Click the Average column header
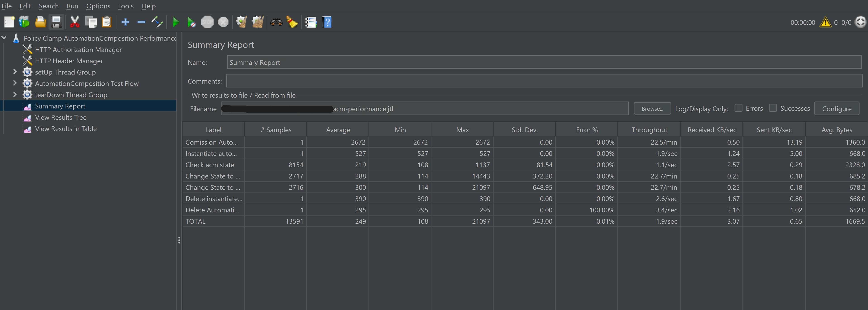 [x=338, y=130]
